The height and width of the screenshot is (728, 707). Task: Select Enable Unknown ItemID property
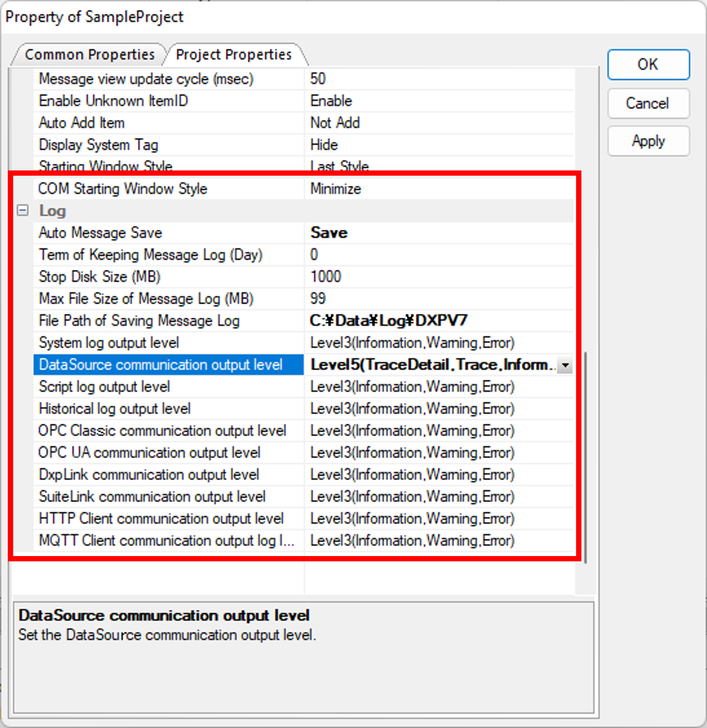[113, 101]
